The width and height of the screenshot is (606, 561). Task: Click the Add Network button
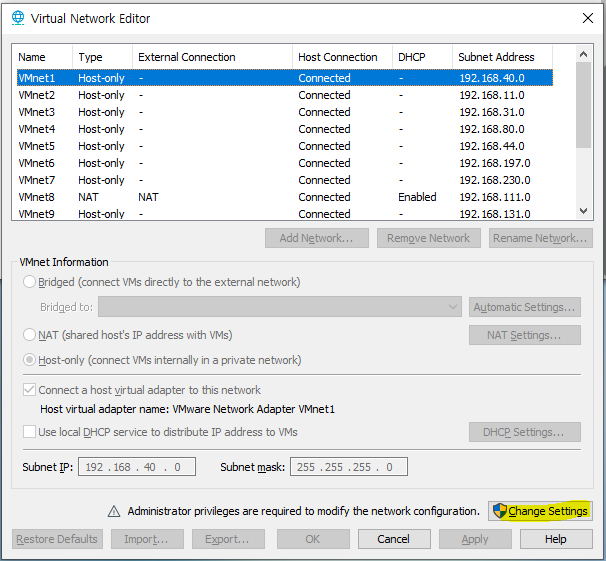pos(317,238)
